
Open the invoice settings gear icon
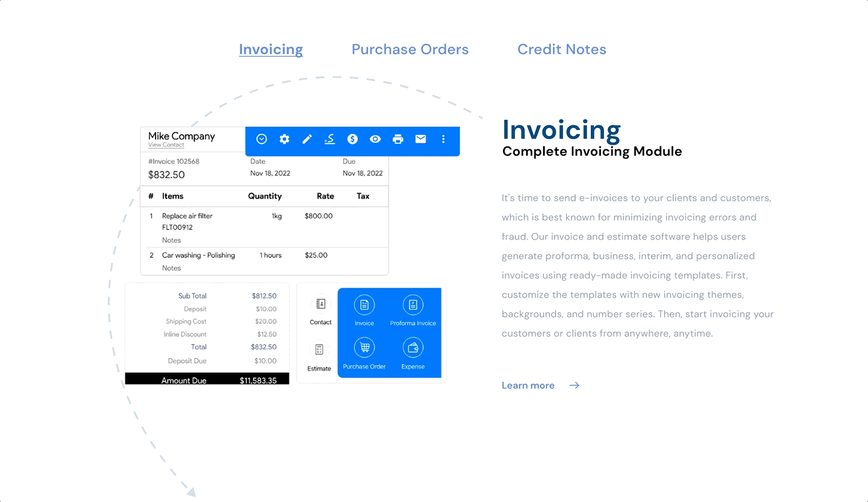point(284,139)
